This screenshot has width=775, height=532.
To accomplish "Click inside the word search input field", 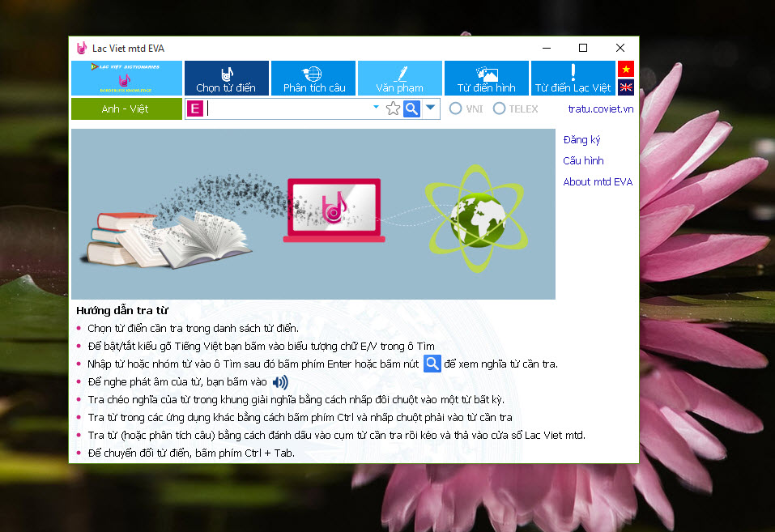I will click(283, 108).
